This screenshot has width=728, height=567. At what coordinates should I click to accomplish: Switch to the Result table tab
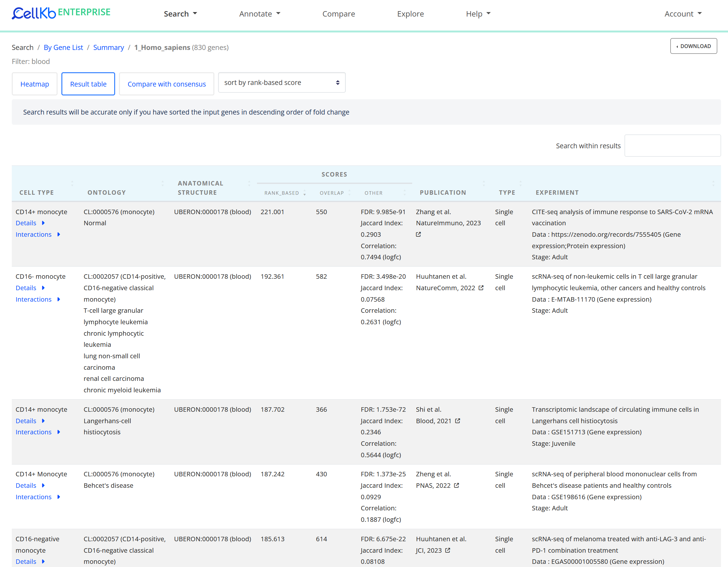click(x=88, y=84)
